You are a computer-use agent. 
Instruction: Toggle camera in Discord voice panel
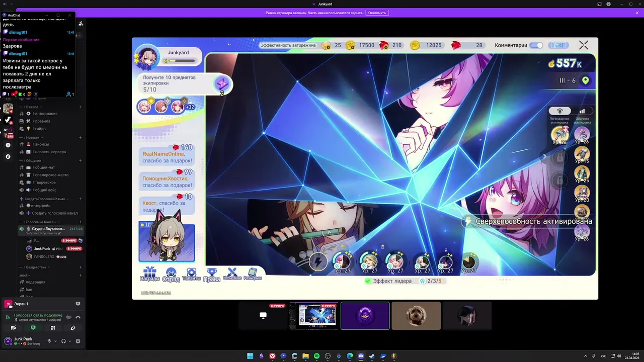click(x=13, y=328)
